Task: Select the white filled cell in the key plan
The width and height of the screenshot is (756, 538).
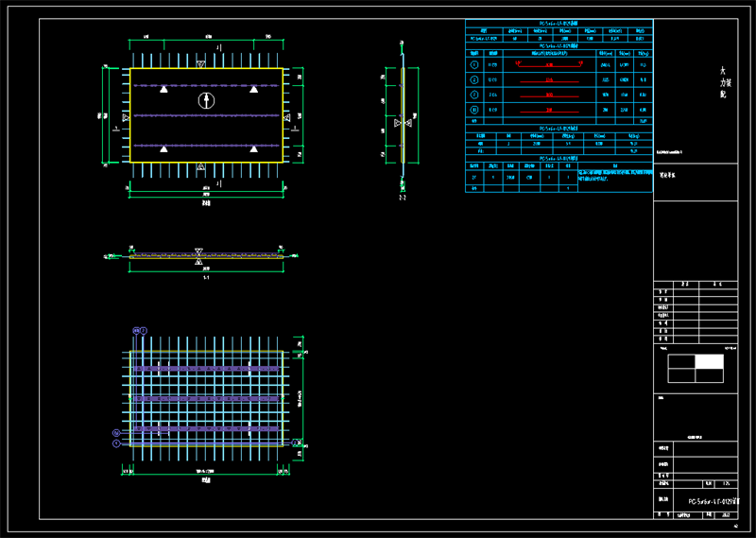Action: click(710, 361)
